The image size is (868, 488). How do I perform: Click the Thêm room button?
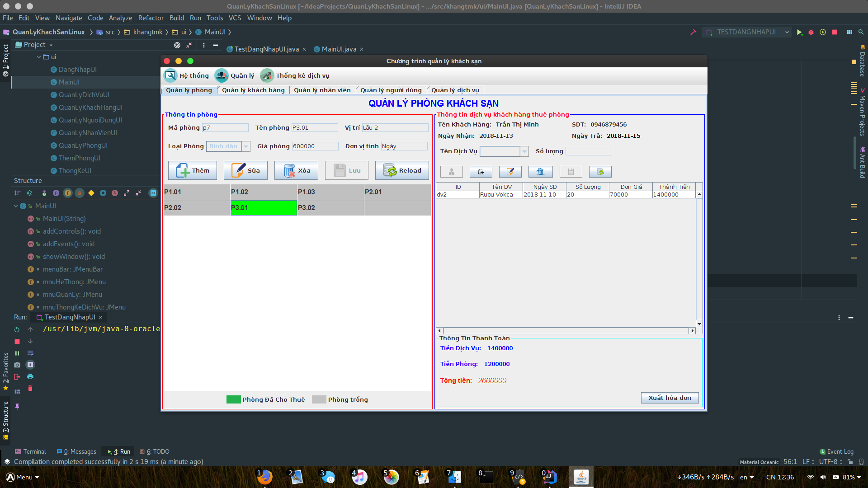(193, 170)
